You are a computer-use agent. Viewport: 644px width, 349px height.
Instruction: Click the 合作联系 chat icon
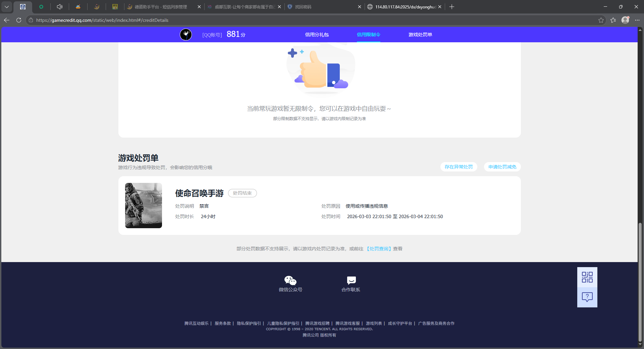point(351,280)
